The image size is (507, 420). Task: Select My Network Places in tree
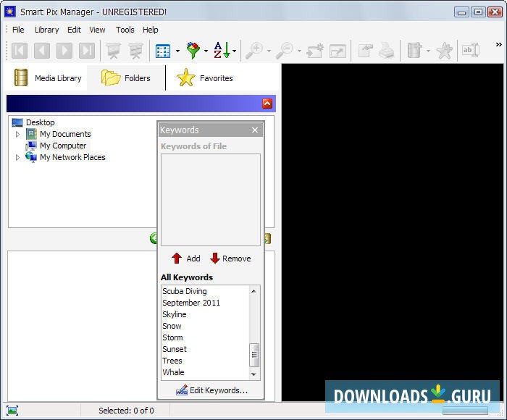(72, 157)
